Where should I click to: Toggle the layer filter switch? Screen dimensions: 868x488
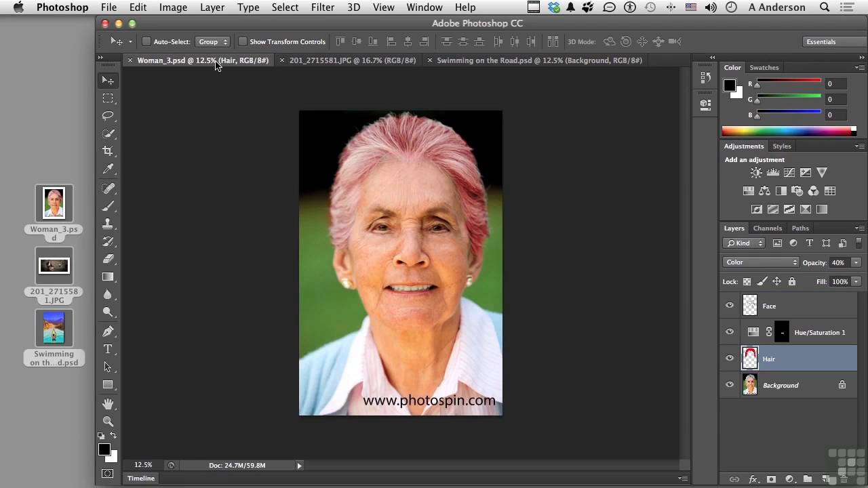pyautogui.click(x=859, y=243)
